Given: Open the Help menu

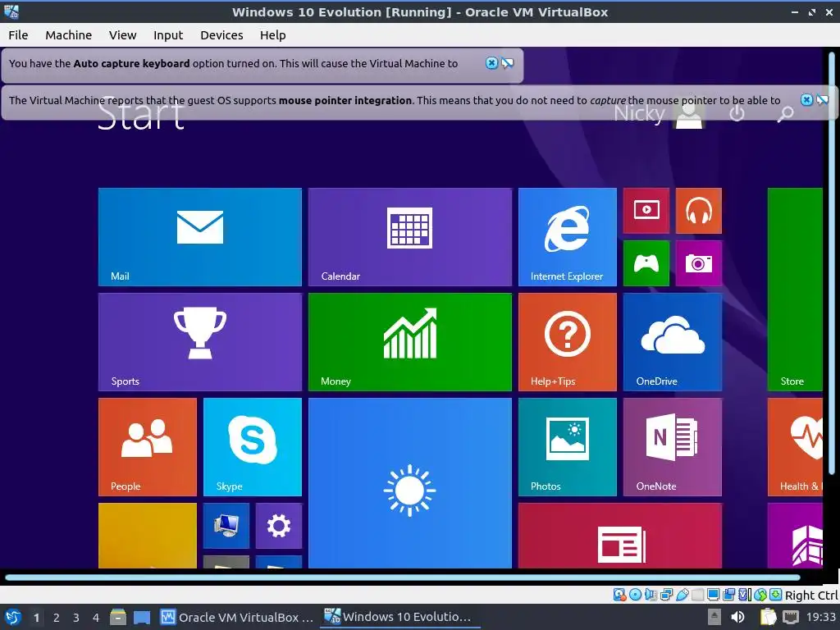Looking at the screenshot, I should tap(272, 35).
